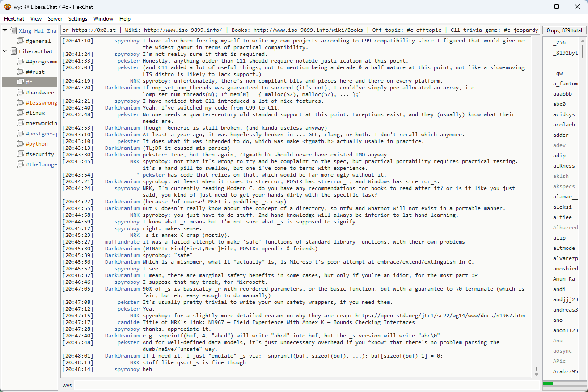Switch to the #lesswrong channel
Screen dimensions: 588x392
(x=41, y=103)
